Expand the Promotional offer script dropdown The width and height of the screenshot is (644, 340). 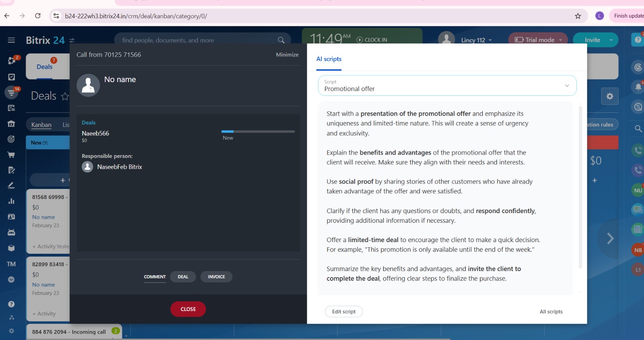[x=567, y=85]
